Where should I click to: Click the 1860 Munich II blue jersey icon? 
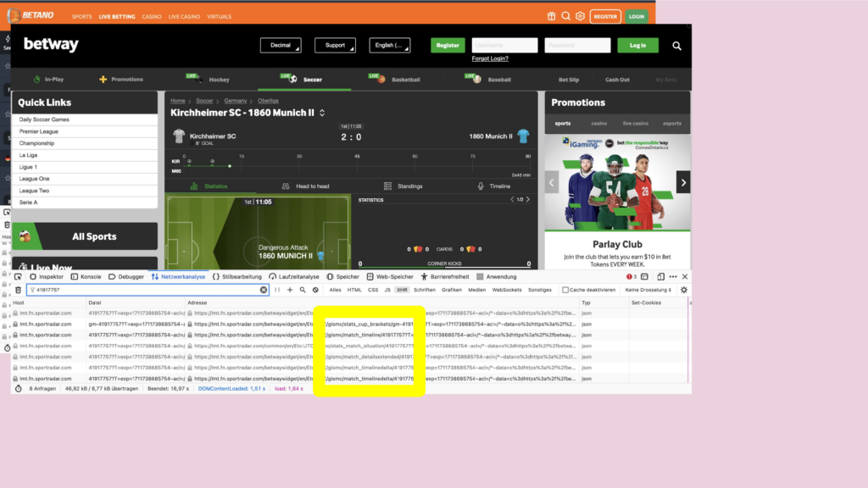click(523, 136)
